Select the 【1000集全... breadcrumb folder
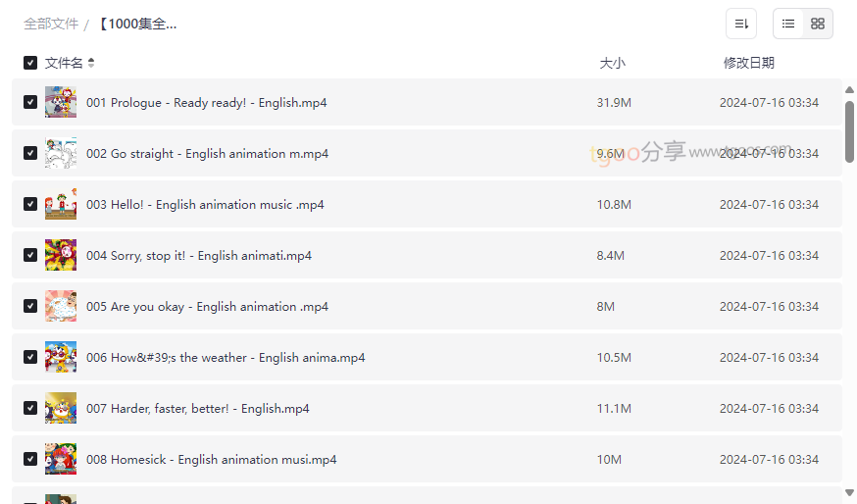 tap(136, 25)
